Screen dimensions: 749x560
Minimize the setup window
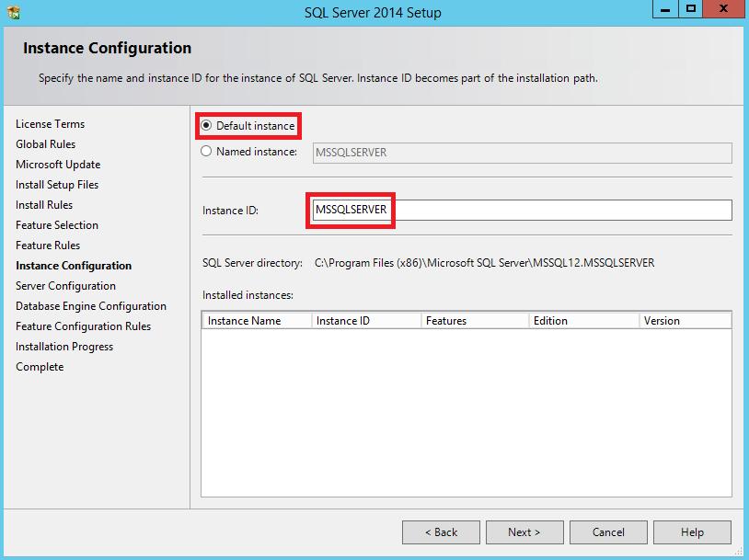(665, 9)
